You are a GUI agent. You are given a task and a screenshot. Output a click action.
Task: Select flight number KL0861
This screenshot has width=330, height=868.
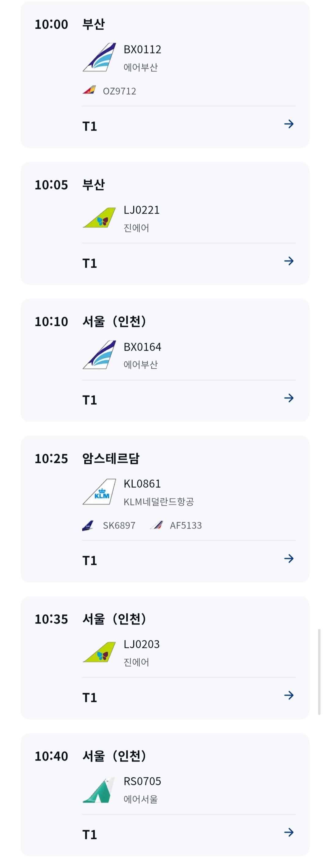tap(142, 483)
